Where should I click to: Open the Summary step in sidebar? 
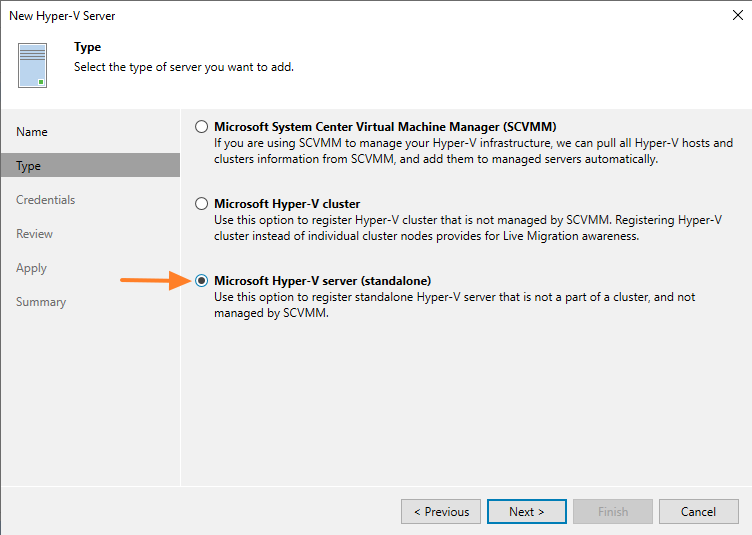pyautogui.click(x=41, y=302)
